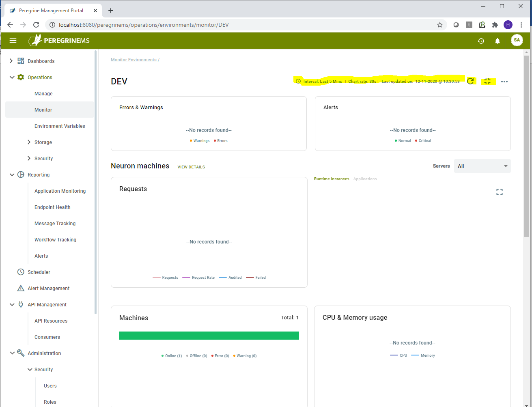The height and width of the screenshot is (407, 532).
Task: Click VIEW DETAILS for Neuron machines
Action: coord(191,167)
